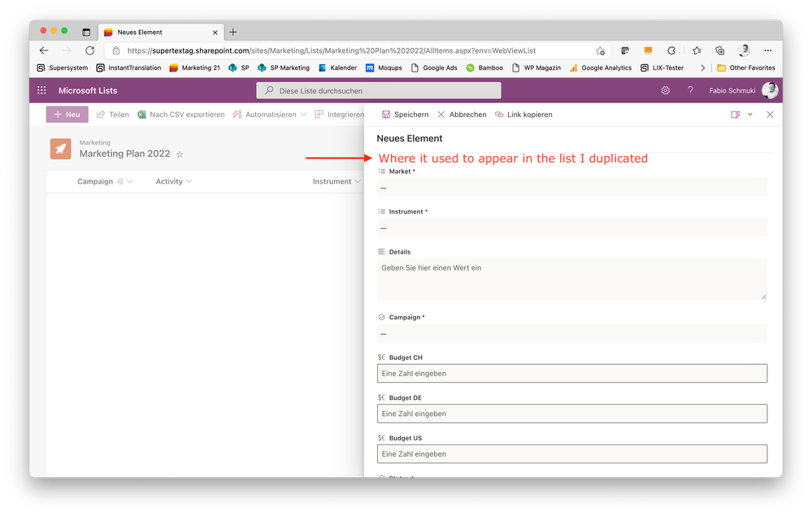
Task: Open the Campaign column header dropdown
Action: [105, 182]
